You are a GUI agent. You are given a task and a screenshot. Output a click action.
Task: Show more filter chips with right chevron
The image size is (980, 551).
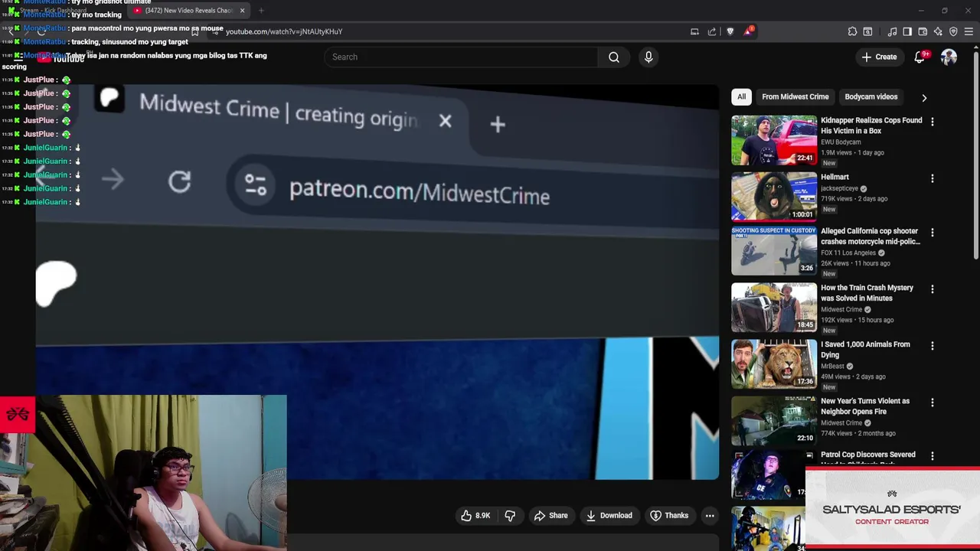click(x=924, y=97)
